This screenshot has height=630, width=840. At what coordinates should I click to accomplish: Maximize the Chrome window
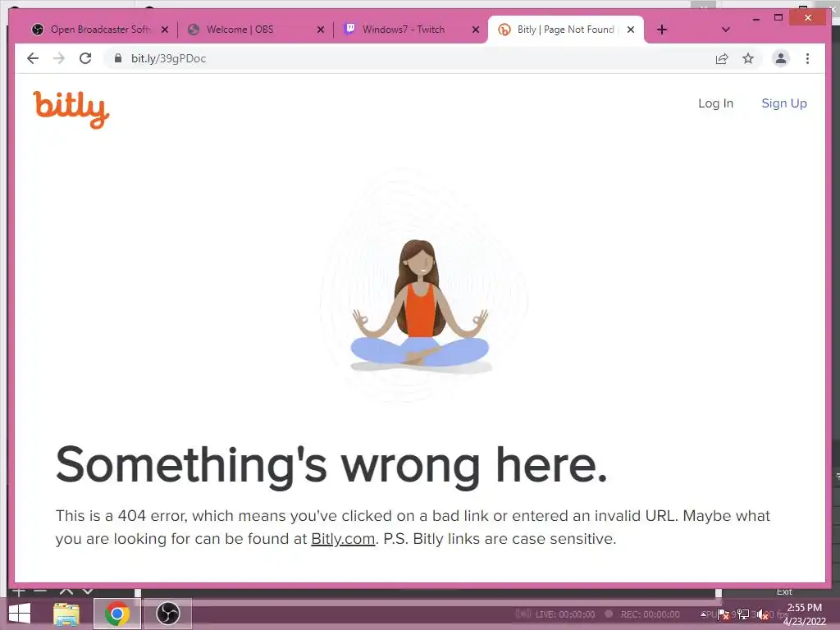778,18
